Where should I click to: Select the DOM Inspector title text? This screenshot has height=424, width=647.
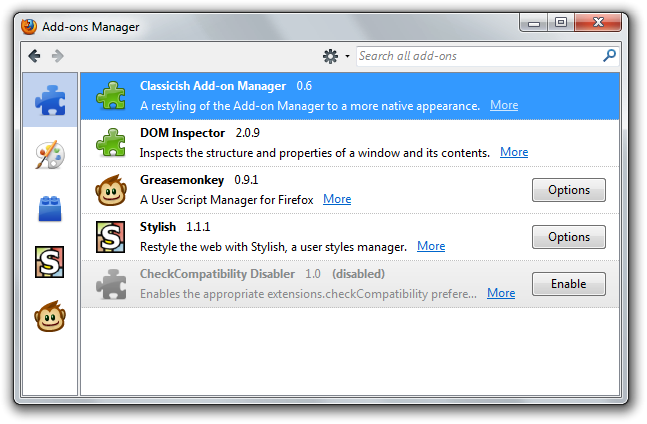point(182,133)
